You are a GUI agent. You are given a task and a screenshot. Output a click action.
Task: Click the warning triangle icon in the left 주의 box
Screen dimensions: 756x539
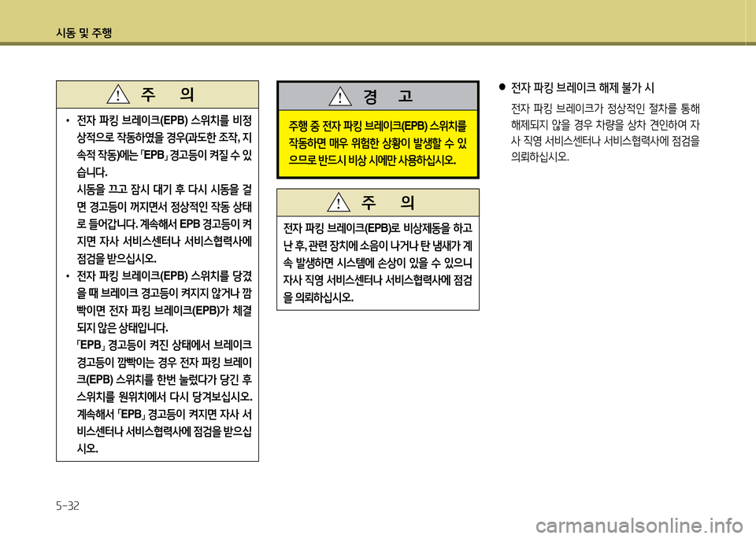(118, 94)
